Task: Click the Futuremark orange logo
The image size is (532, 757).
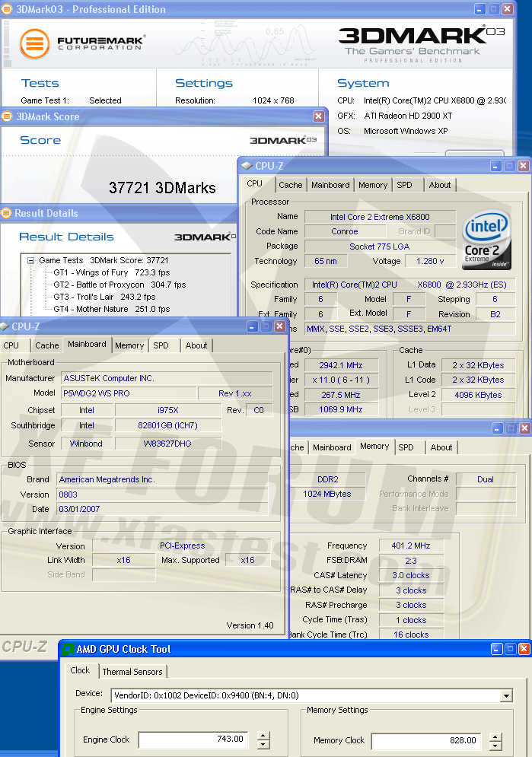Action: [x=34, y=44]
